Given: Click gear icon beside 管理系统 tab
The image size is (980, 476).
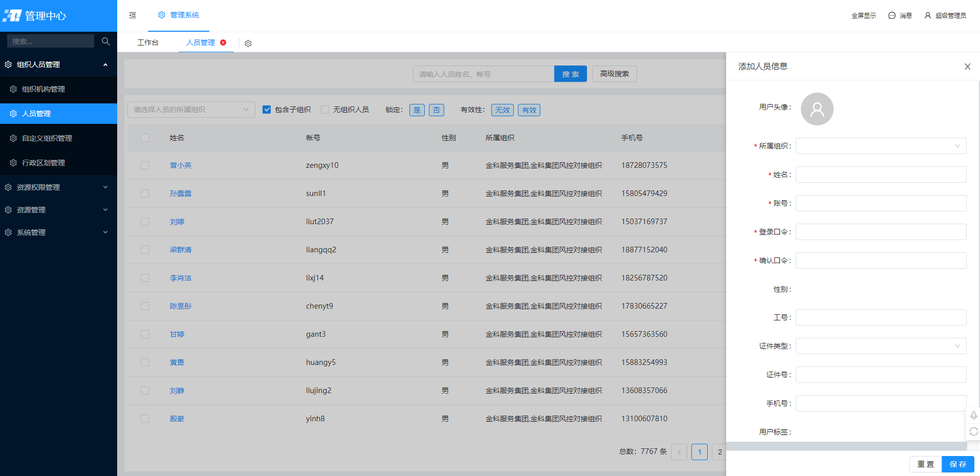Looking at the screenshot, I should [162, 15].
